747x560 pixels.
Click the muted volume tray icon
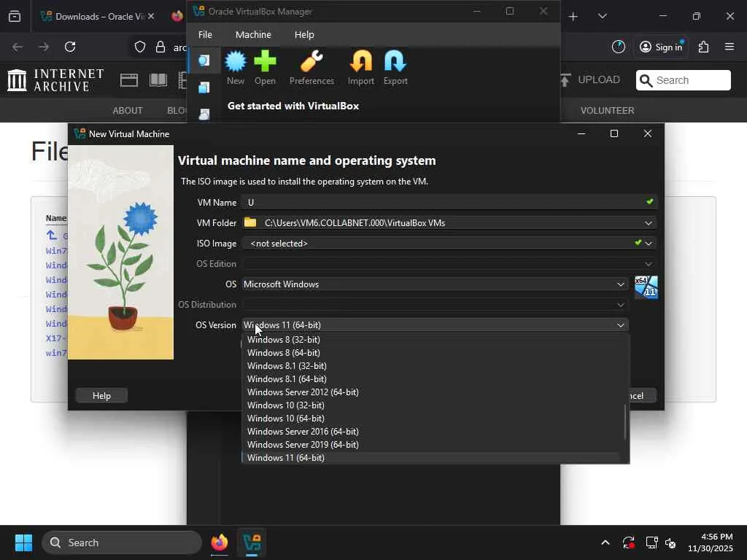click(670, 542)
